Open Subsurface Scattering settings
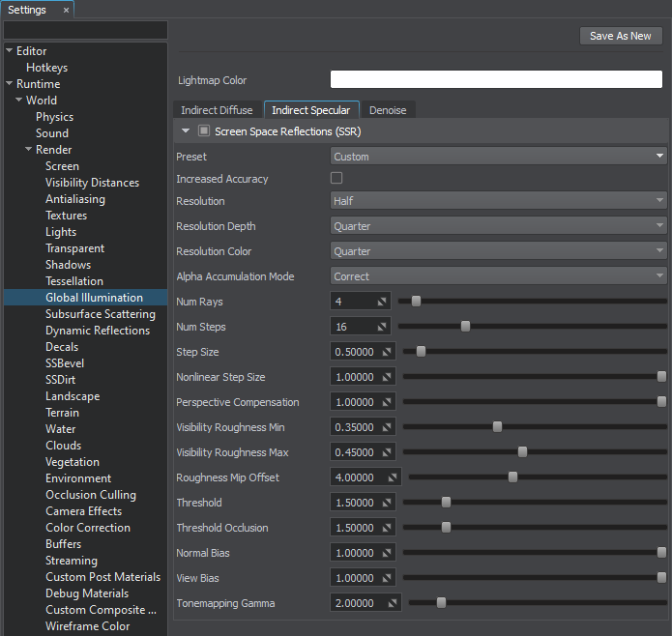This screenshot has height=636, width=672. click(x=101, y=314)
